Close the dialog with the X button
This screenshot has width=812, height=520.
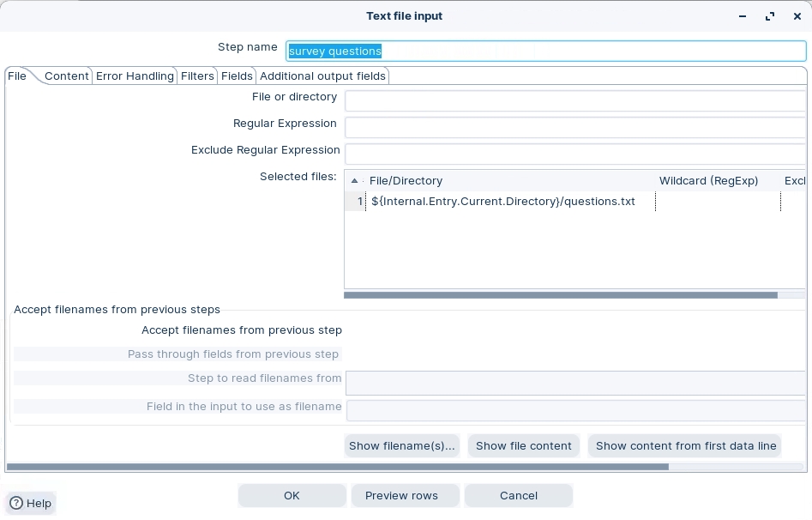[797, 16]
